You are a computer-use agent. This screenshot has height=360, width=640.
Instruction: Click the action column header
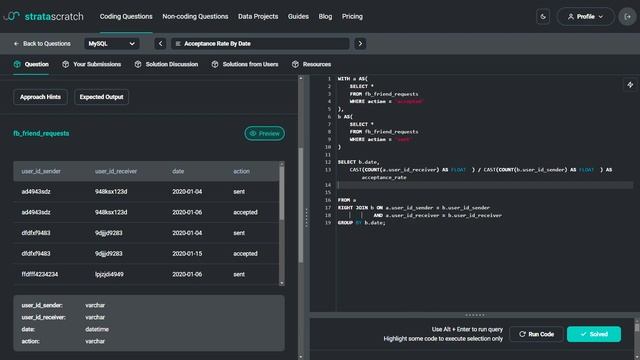tap(241, 171)
